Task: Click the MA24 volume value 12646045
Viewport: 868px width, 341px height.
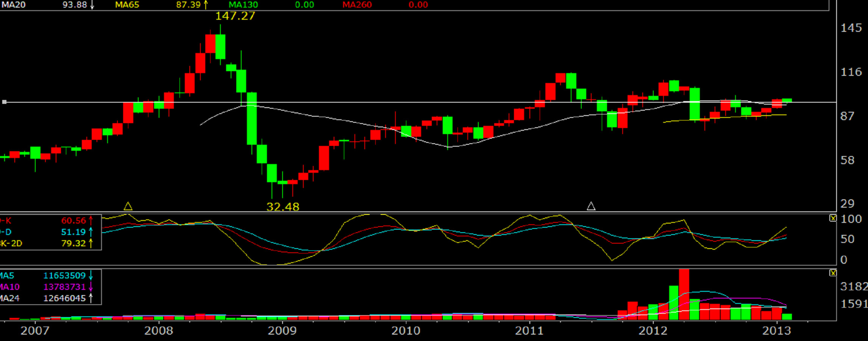Action: coord(65,298)
